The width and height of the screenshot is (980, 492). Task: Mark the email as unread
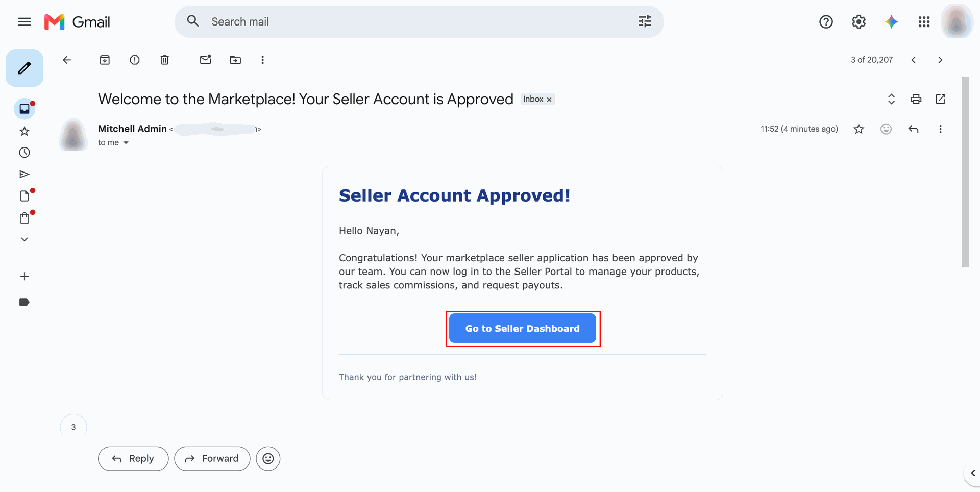[x=206, y=60]
